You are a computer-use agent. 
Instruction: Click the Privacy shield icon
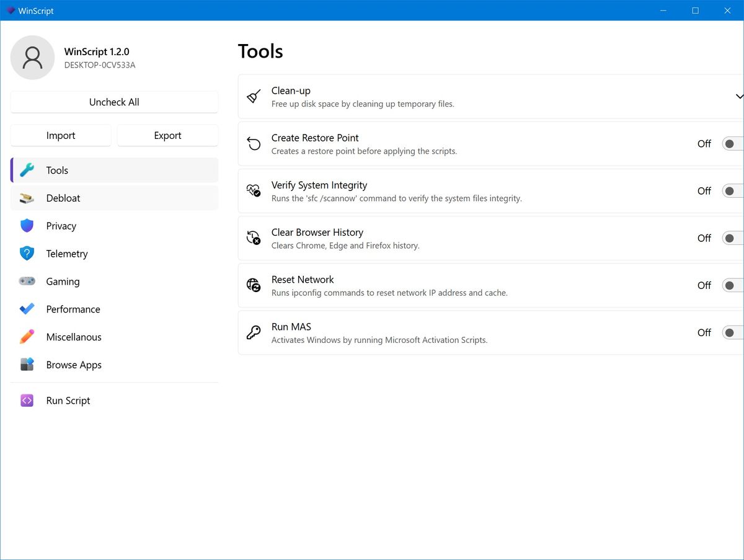(x=27, y=226)
